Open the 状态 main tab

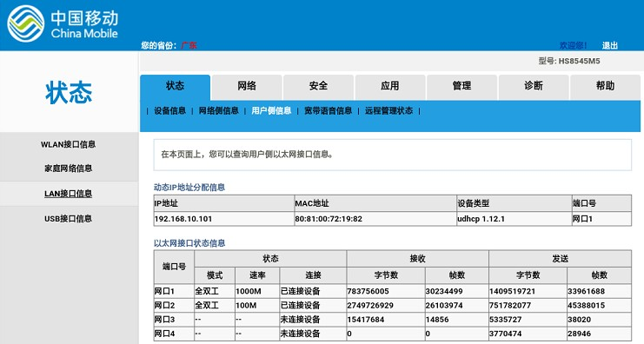pyautogui.click(x=175, y=86)
